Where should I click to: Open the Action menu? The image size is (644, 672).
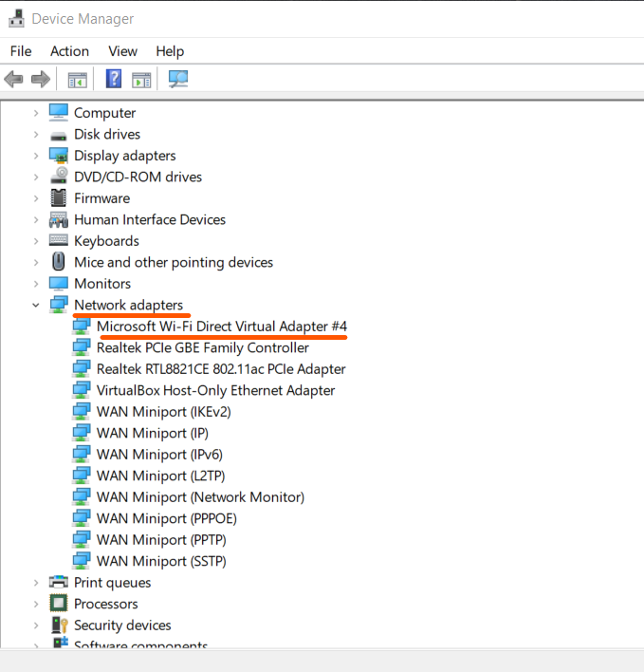(69, 51)
